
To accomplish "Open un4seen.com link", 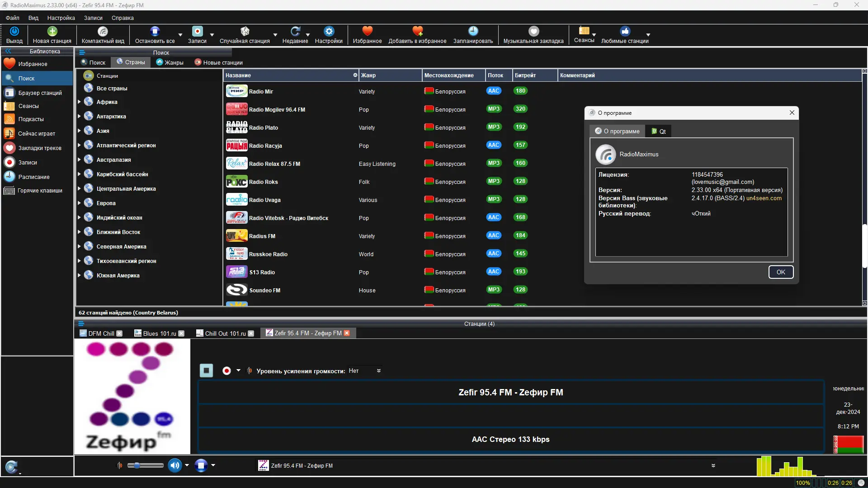I will (764, 198).
